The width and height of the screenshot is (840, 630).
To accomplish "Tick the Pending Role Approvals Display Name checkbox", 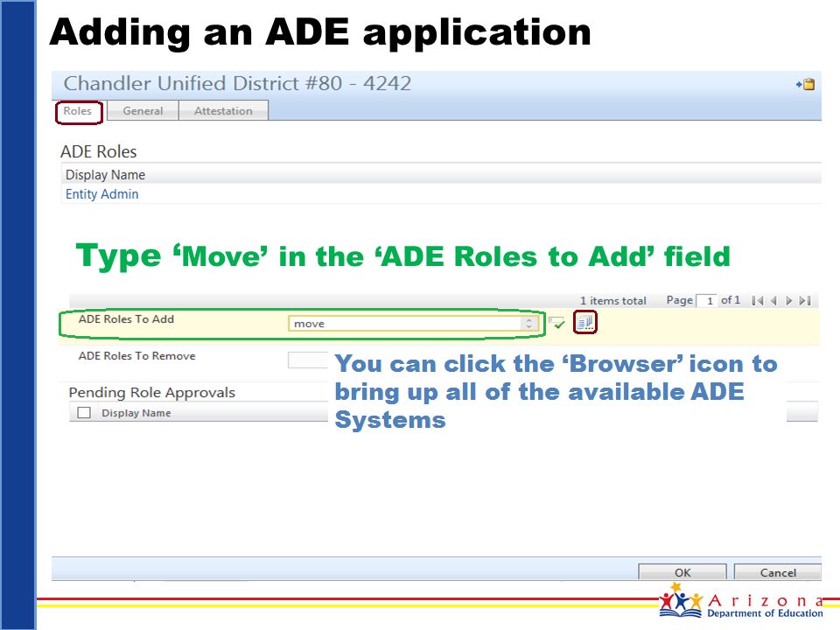I will point(84,412).
